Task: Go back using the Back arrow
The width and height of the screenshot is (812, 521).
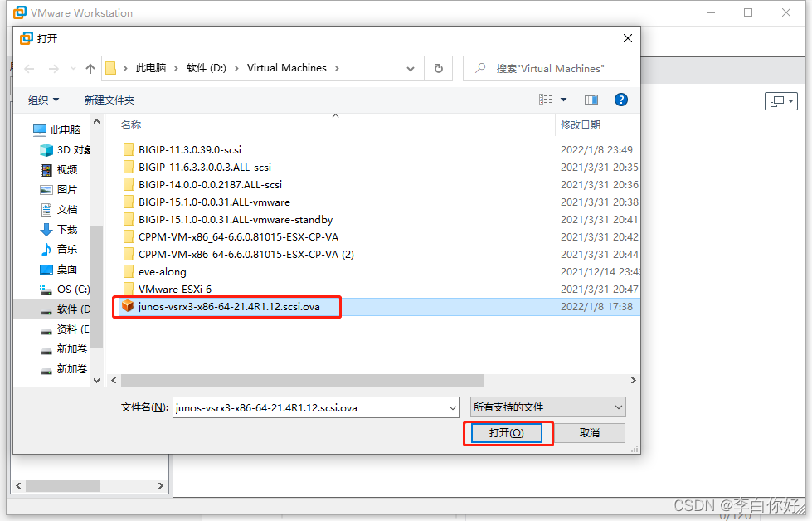Action: pos(30,68)
